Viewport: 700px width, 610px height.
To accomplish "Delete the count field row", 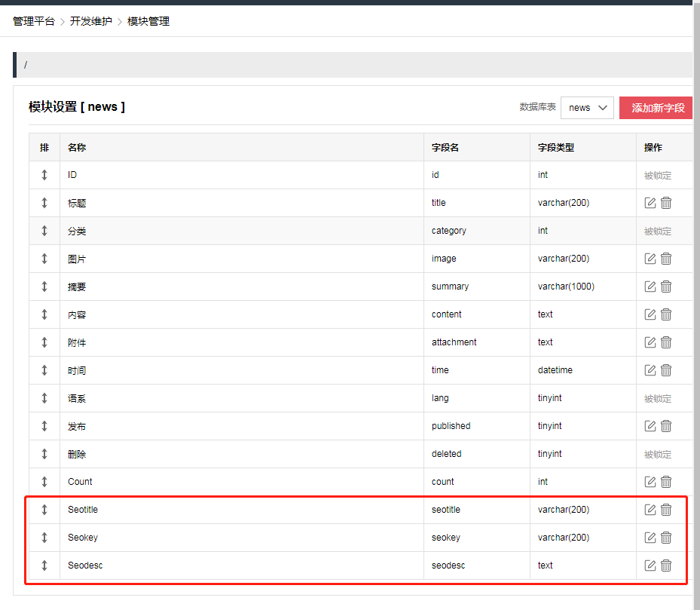I will coord(666,482).
